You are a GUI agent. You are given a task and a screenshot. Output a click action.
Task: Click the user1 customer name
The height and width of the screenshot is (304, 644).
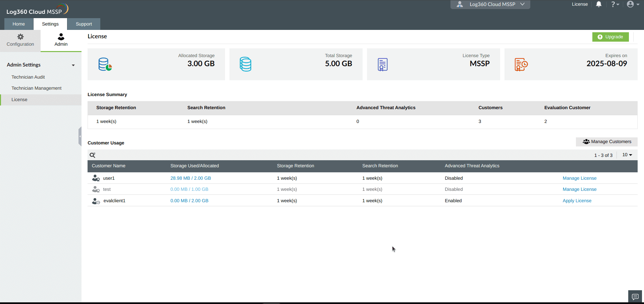(109, 178)
